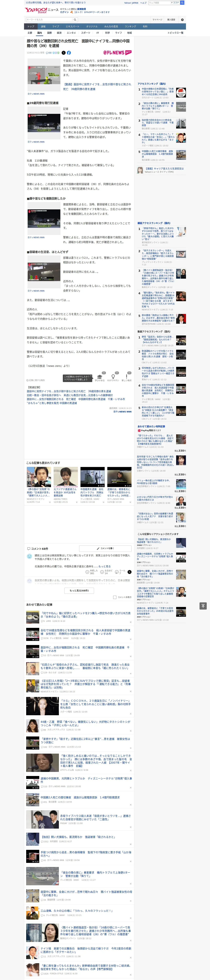The image size is (210, 980).
Task: Select the ライブ navigation tab
Action: (x=56, y=27)
